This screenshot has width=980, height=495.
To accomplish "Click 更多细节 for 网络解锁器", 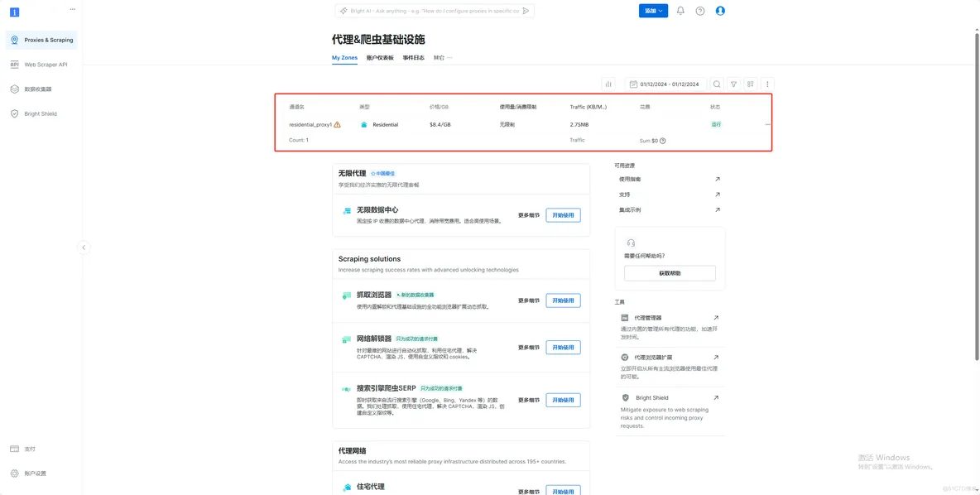I will [x=529, y=348].
